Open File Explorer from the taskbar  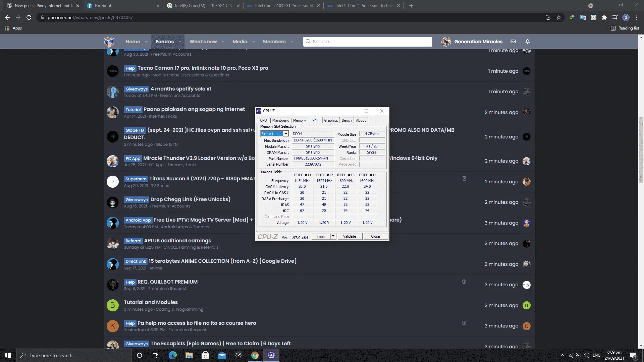point(189,355)
